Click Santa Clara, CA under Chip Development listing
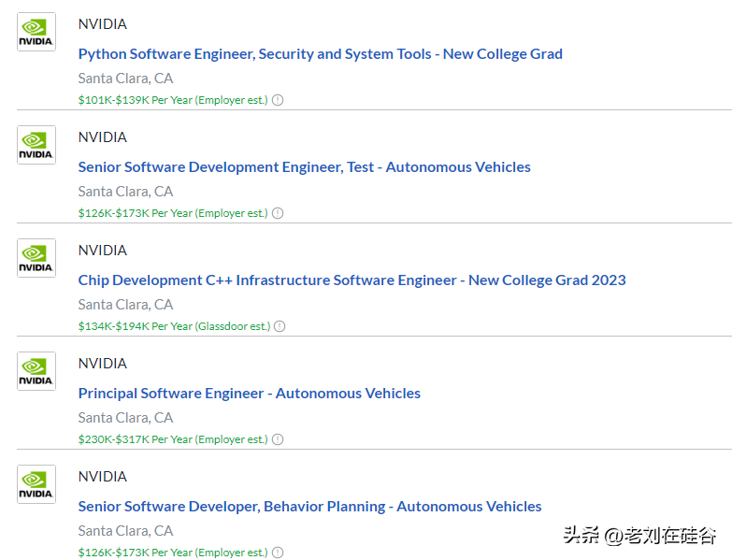The height and width of the screenshot is (560, 732). click(x=125, y=305)
